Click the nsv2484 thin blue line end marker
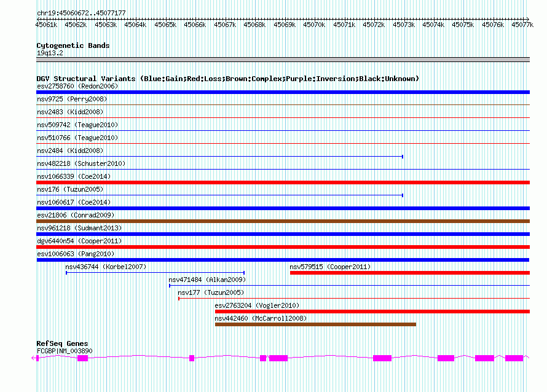The width and height of the screenshot is (547, 392). pyautogui.click(x=403, y=157)
